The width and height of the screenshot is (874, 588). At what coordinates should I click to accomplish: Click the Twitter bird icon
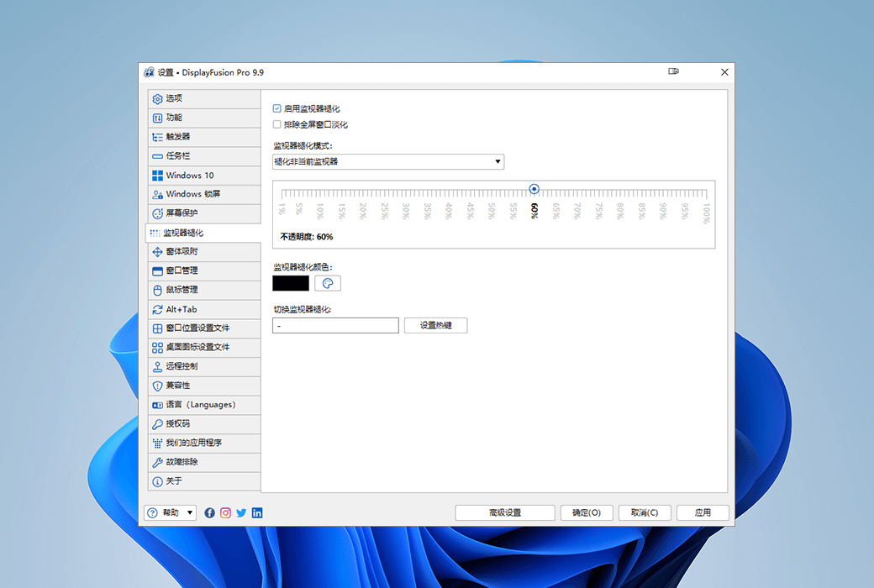point(241,512)
